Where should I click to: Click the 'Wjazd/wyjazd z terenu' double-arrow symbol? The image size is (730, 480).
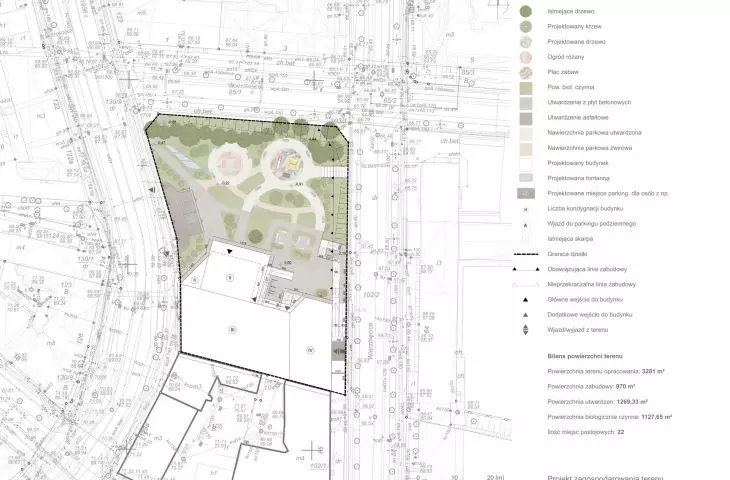(526, 330)
